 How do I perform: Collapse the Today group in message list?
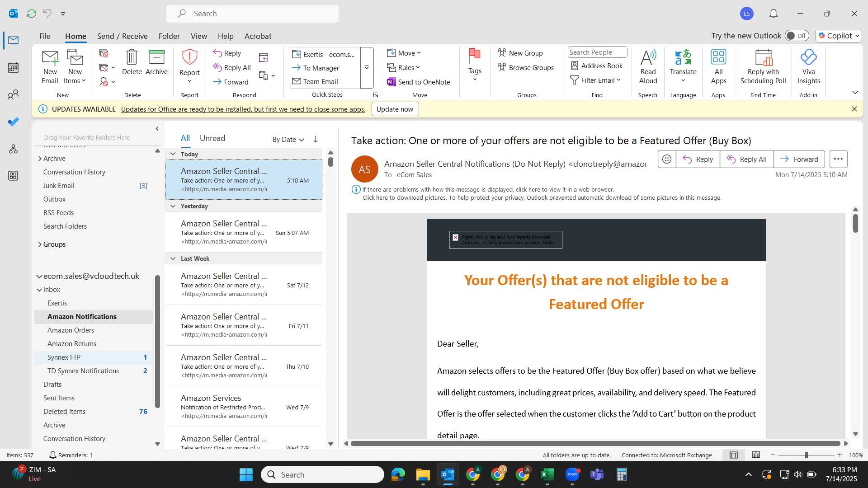tap(173, 154)
